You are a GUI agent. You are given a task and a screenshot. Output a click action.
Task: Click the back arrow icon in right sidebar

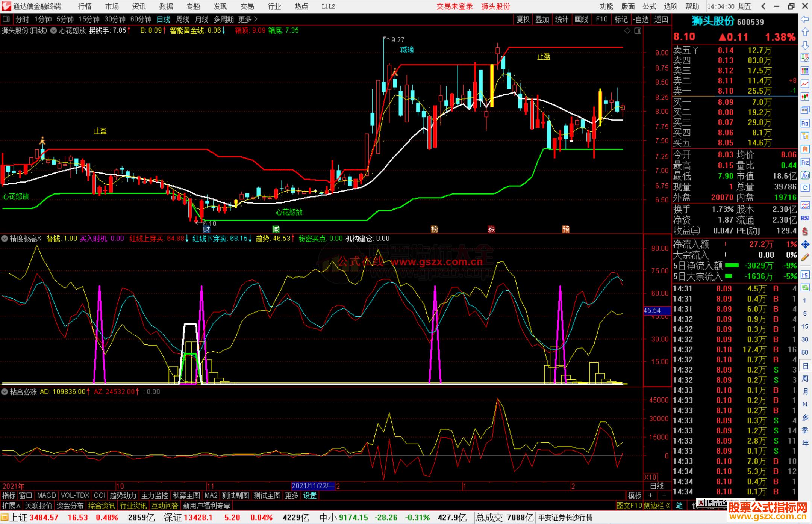click(x=805, y=20)
